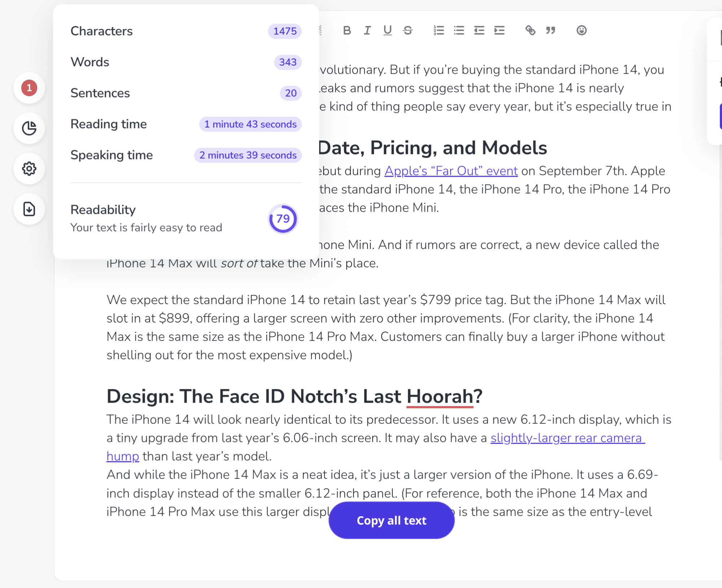Image resolution: width=722 pixels, height=588 pixels.
Task: Increase the paragraph indent
Action: (x=499, y=31)
